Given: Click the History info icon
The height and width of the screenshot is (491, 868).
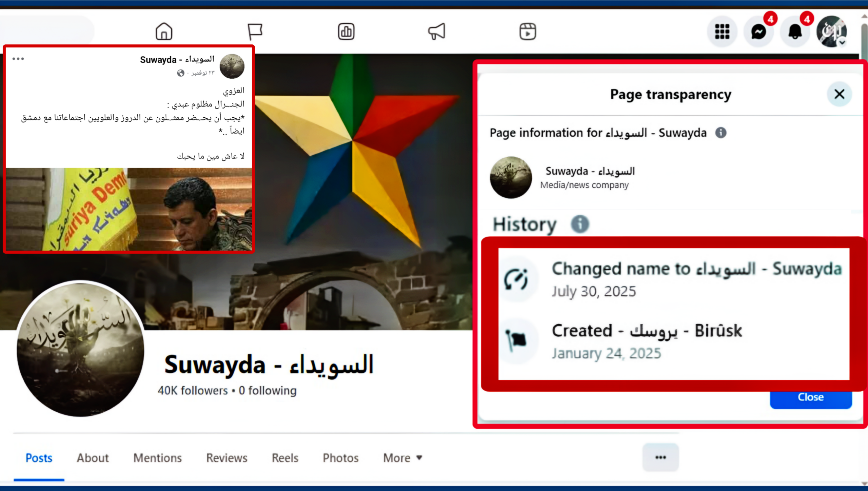Looking at the screenshot, I should tap(580, 224).
